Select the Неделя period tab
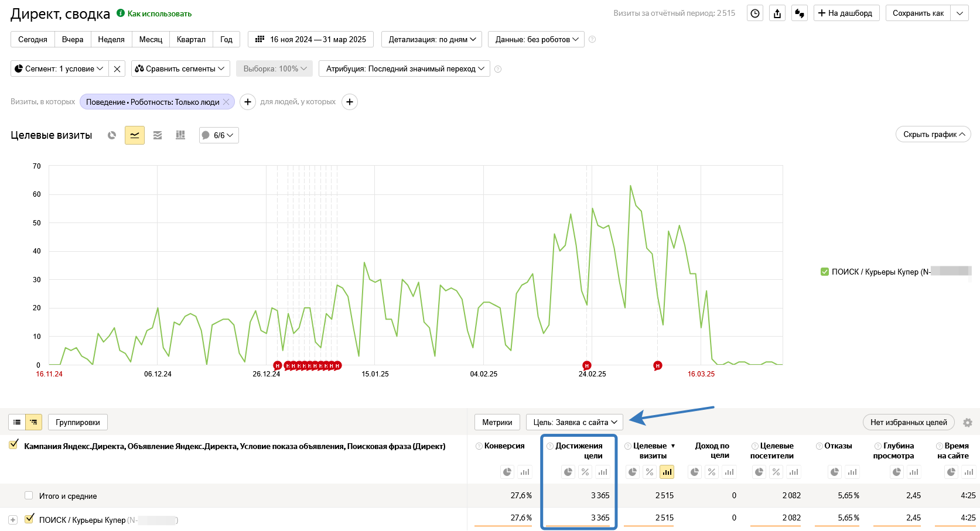This screenshot has height=531, width=980. tap(111, 39)
